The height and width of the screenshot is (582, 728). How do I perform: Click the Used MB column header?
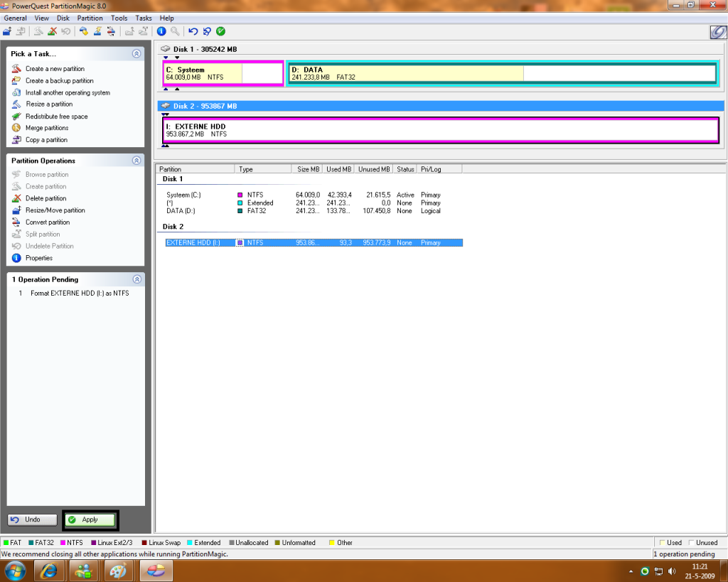coord(338,169)
